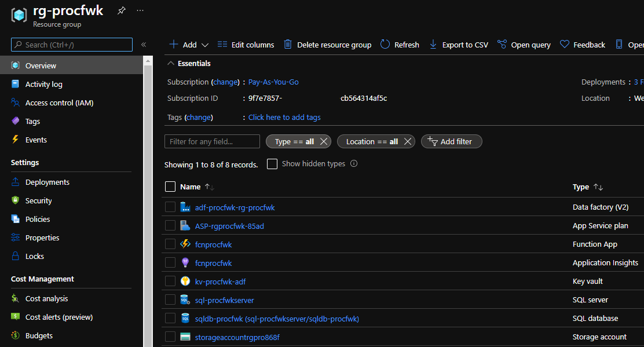Click the sidebar scrollbar up arrow

pyautogui.click(x=148, y=61)
